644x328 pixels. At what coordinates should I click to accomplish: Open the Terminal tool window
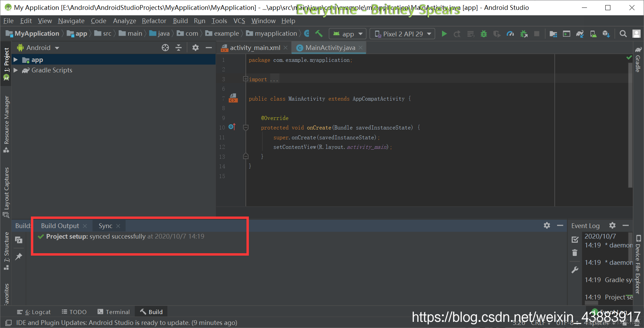[x=113, y=312]
